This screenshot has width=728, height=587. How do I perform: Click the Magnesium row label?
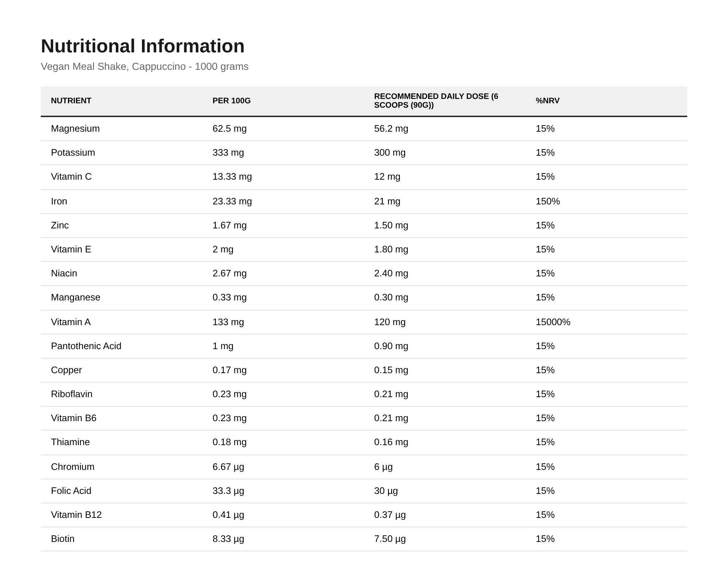click(x=75, y=128)
